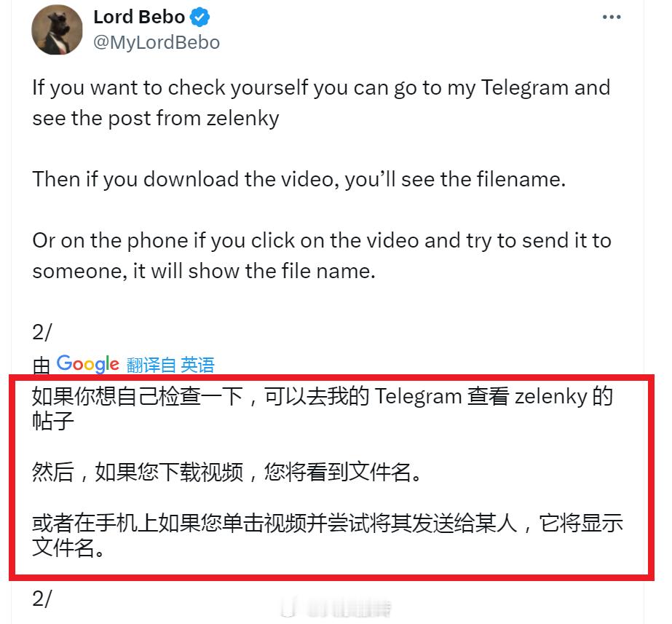Click the blurred watermark at the bottom

tap(336, 608)
